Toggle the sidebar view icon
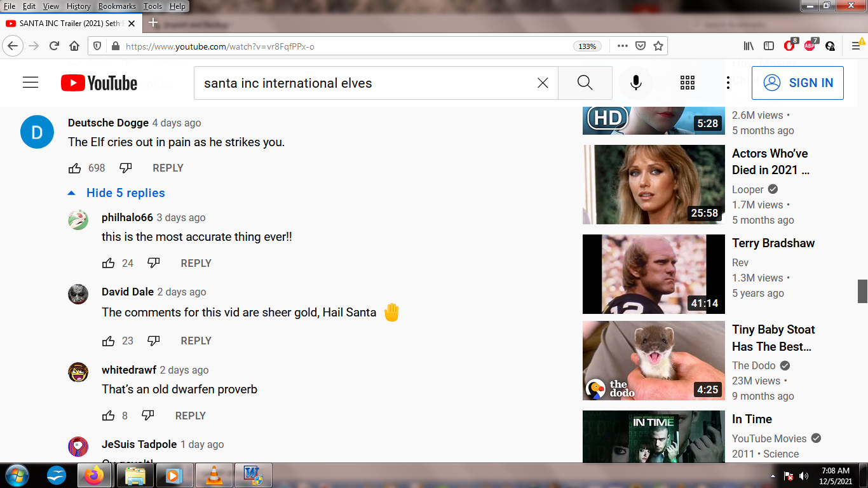The image size is (868, 488). [769, 46]
